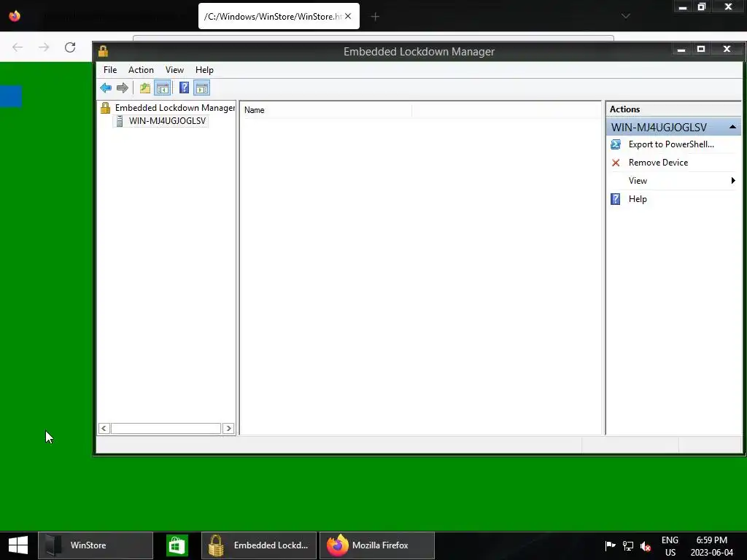Open the File menu
The image size is (747, 560).
[110, 69]
